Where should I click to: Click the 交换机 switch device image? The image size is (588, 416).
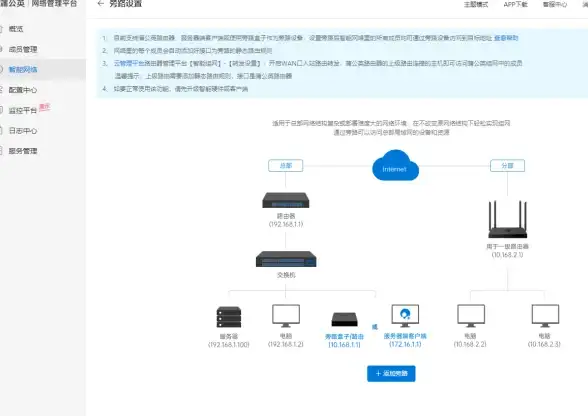tap(286, 259)
